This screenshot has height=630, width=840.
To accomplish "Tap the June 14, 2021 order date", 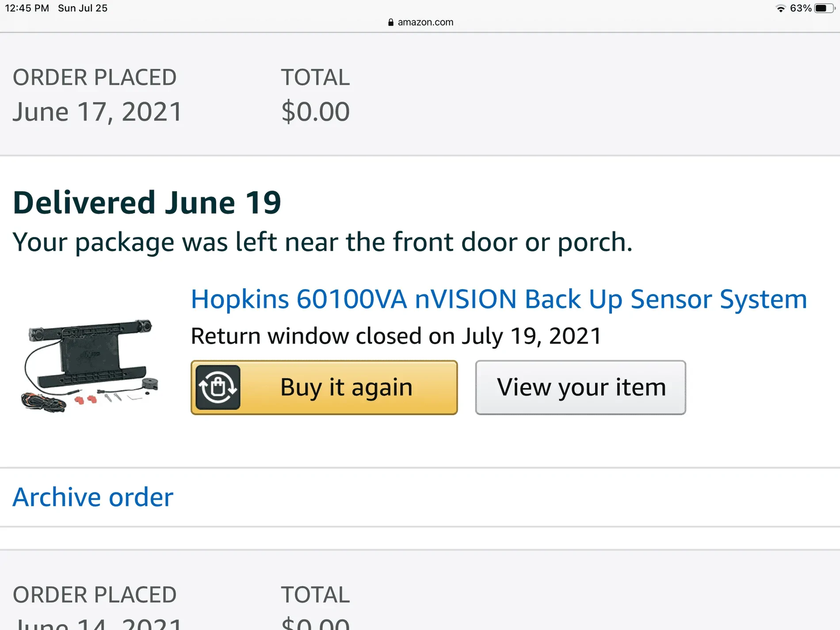I will [x=97, y=622].
